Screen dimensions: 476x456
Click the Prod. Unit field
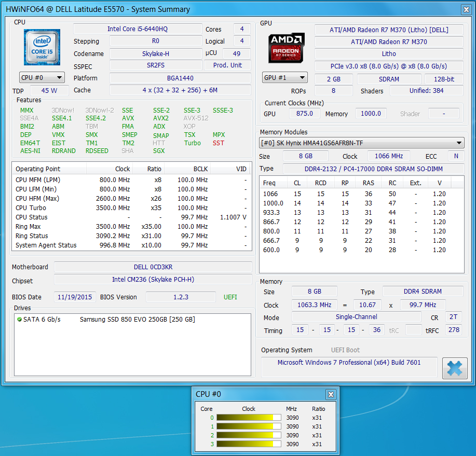point(227,65)
